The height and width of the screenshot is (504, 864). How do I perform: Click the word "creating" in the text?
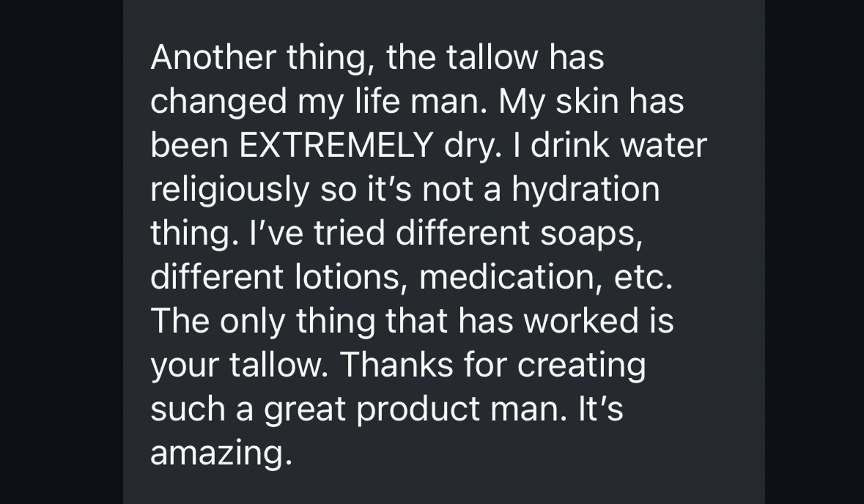(x=581, y=365)
